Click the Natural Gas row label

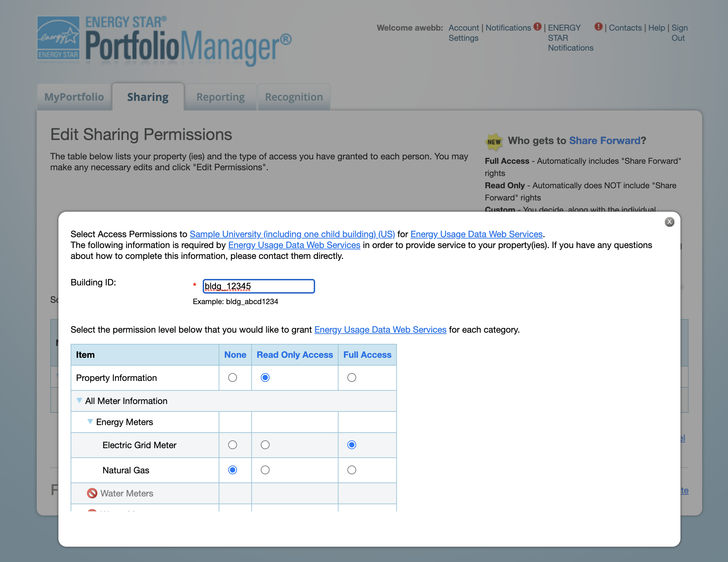tap(126, 470)
